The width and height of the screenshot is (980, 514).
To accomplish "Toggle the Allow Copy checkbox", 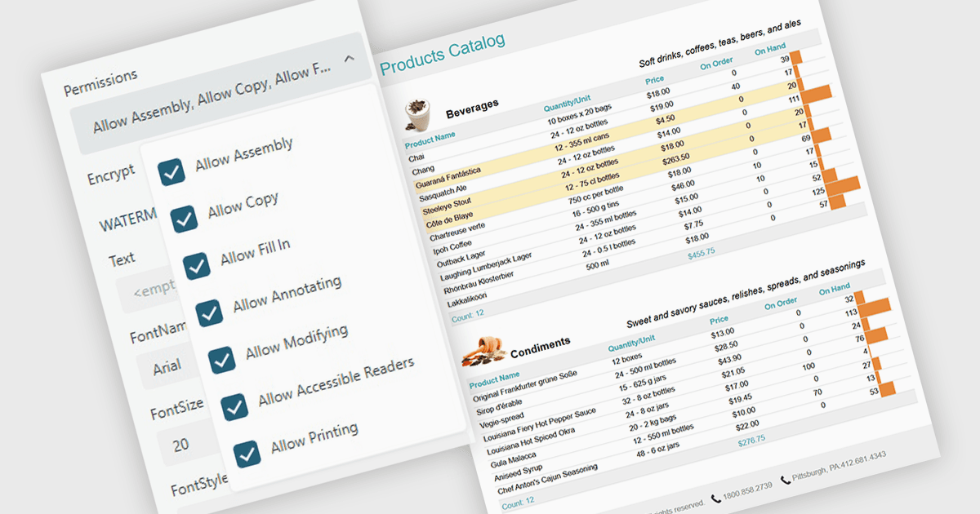I will click(184, 219).
